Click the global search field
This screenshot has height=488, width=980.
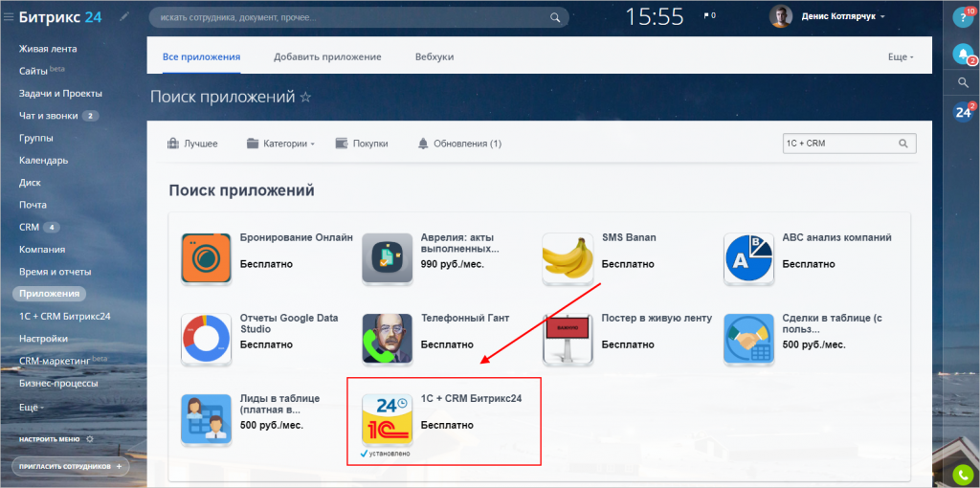[360, 17]
